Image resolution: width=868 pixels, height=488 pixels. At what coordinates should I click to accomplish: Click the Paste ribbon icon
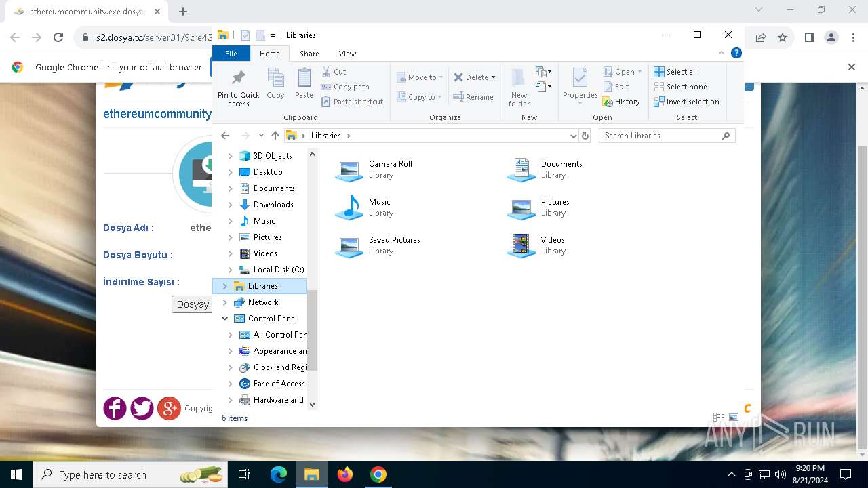click(x=304, y=79)
